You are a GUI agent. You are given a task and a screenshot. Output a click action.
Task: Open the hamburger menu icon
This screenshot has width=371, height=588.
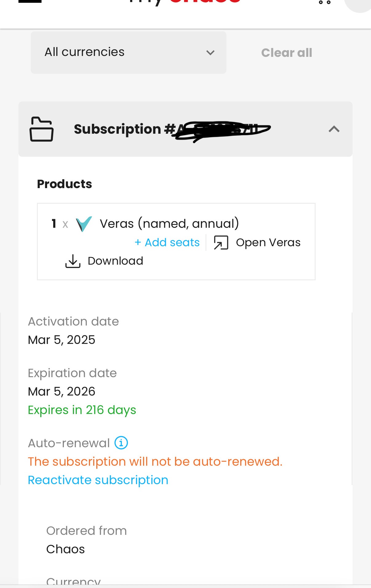(x=30, y=1)
